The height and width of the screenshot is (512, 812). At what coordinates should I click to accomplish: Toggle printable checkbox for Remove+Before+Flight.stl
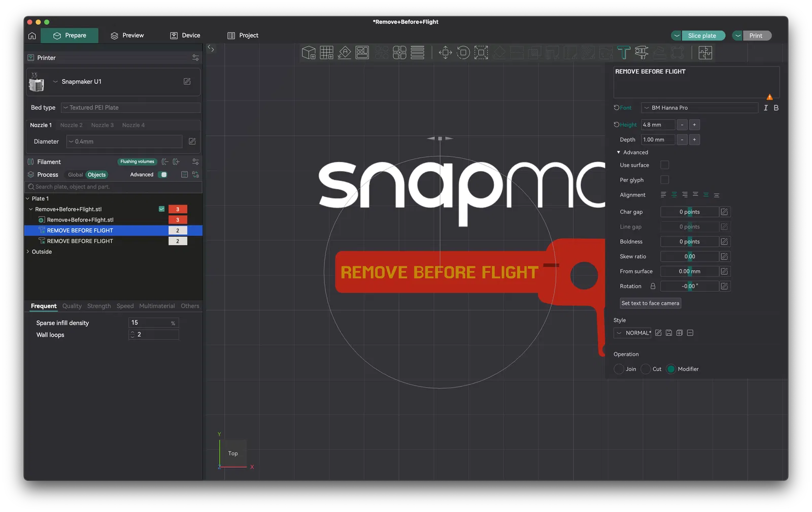click(161, 209)
